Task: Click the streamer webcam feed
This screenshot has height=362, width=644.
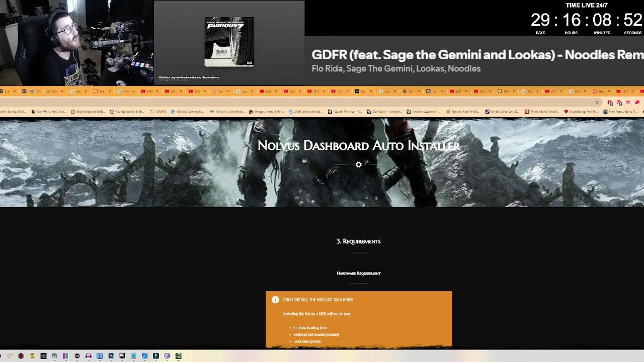Action: coord(76,43)
